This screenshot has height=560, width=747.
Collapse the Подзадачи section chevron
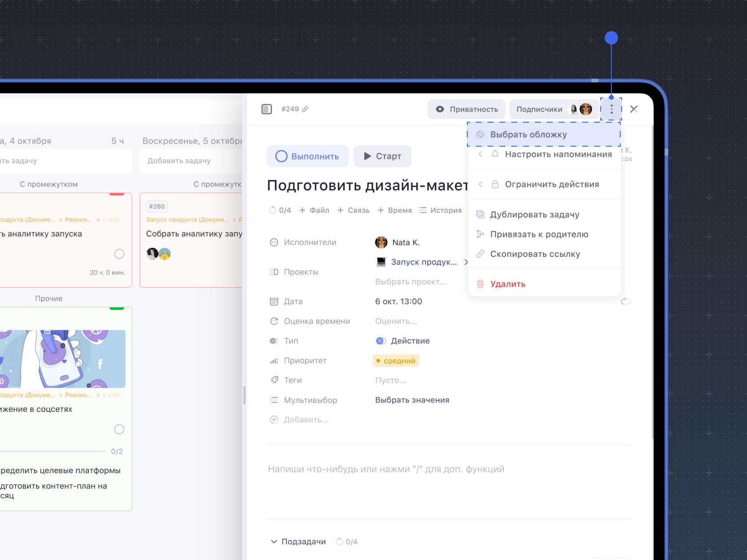point(274,541)
